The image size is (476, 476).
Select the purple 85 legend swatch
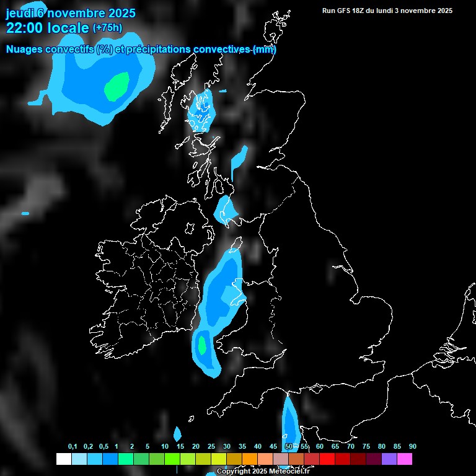[389, 459]
